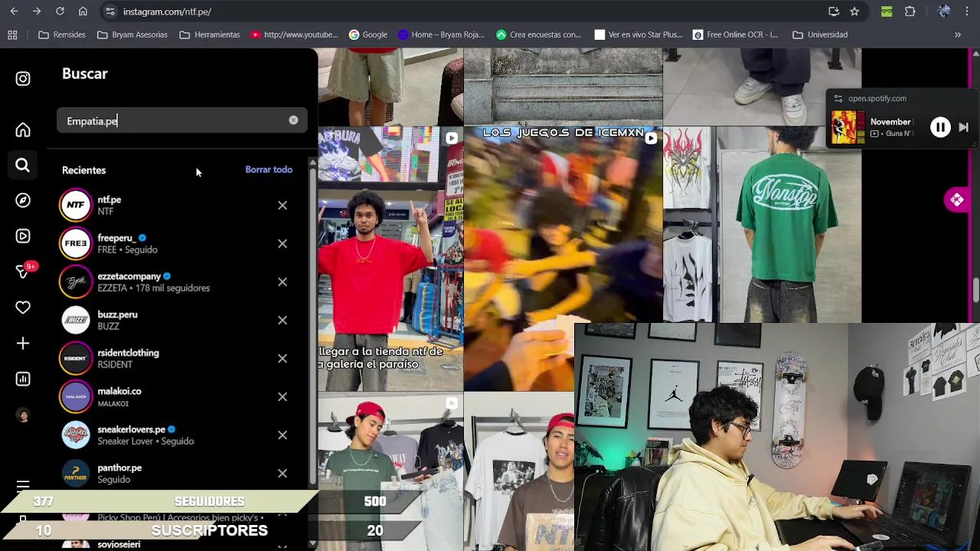This screenshot has width=980, height=551.
Task: Bookmark this page with star icon
Action: coord(854,11)
